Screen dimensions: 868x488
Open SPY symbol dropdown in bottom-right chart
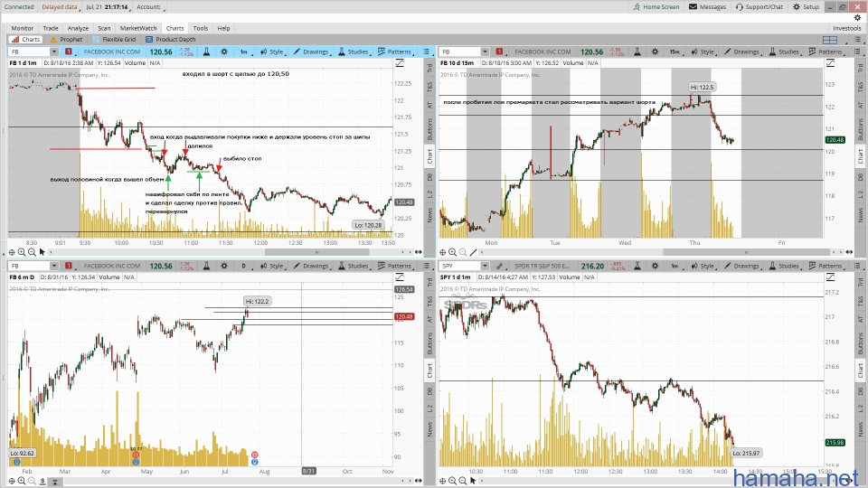[485, 266]
